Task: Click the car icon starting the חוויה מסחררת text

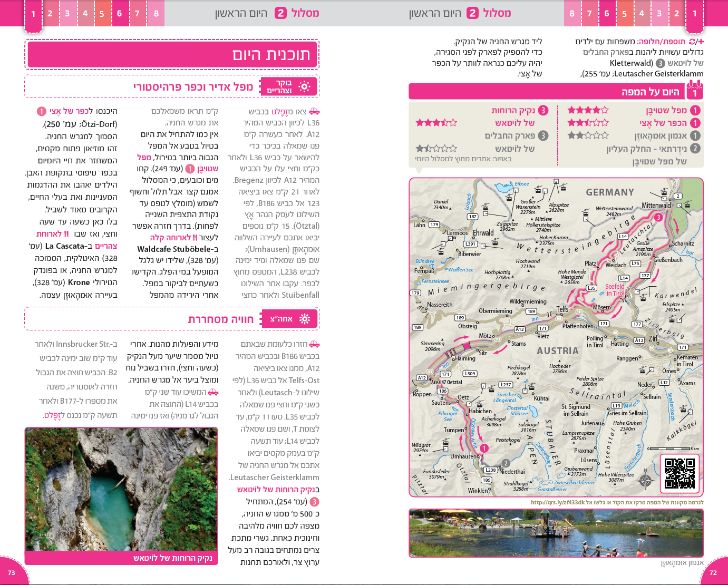Action: pyautogui.click(x=314, y=344)
